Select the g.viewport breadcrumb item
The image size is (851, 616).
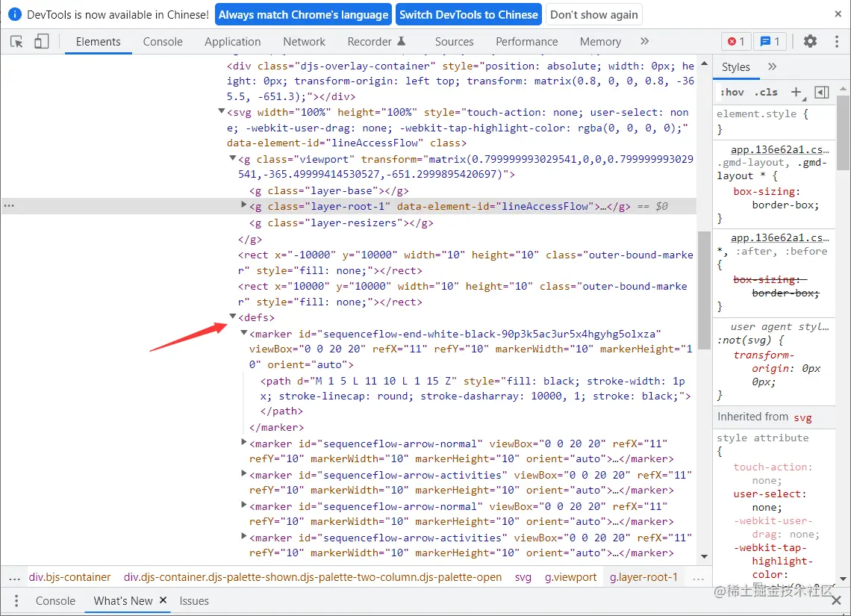pos(570,577)
